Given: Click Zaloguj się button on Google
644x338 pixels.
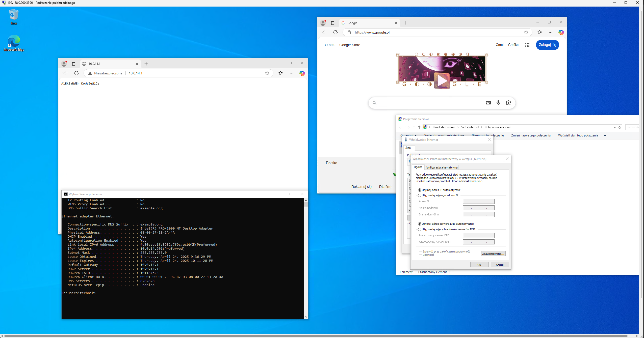Looking at the screenshot, I should click(x=547, y=45).
